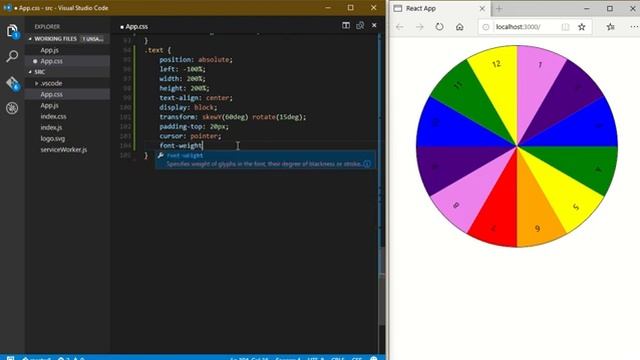Click info icon in font-weight suggestion
640x360 pixels.
pyautogui.click(x=367, y=164)
